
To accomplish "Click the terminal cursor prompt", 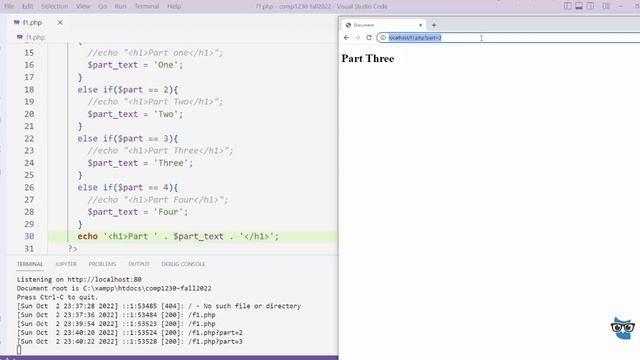I will (19, 350).
